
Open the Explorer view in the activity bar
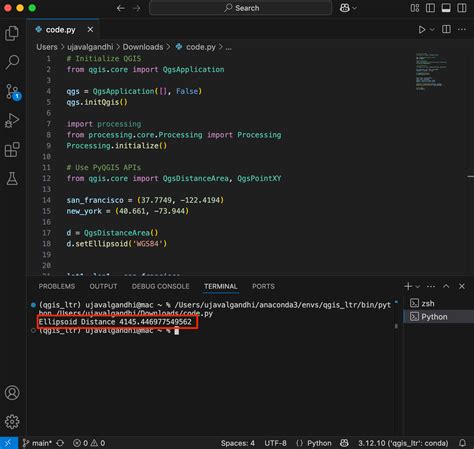(12, 33)
